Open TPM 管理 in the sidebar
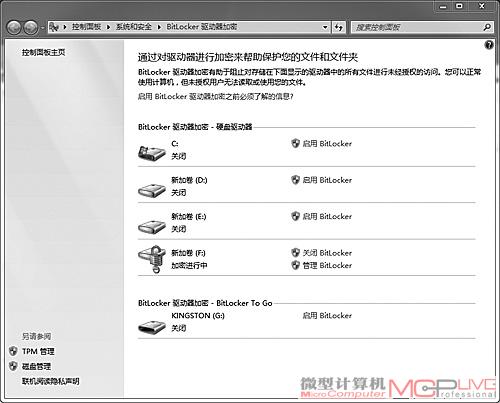Screen dimensions: 500x403 coord(38,351)
